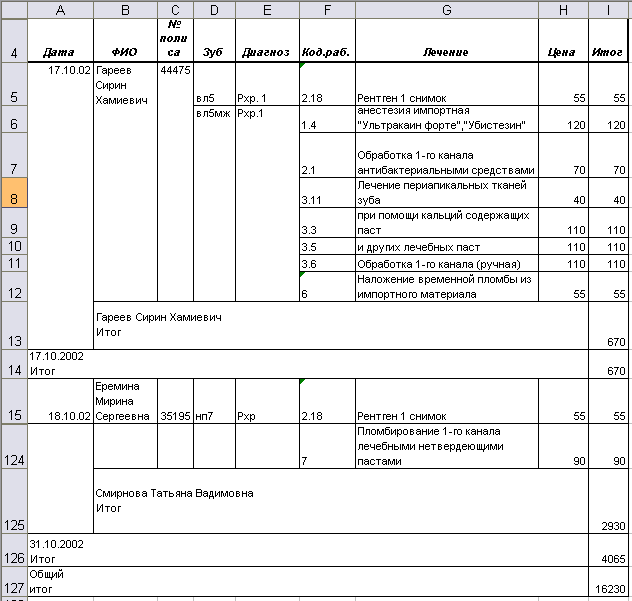This screenshot has width=632, height=601.
Task: Select 'при помощи кальций содержащих паст' cell
Action: tap(447, 223)
